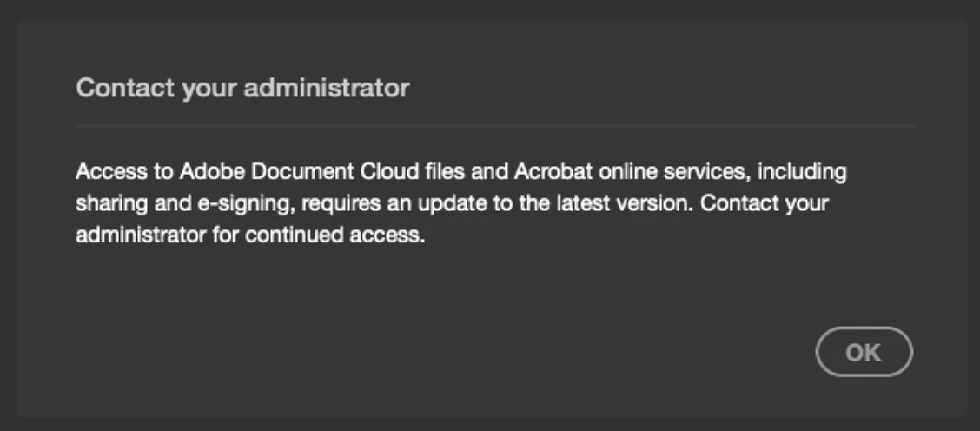The width and height of the screenshot is (980, 431).
Task: Click the text "administrator for continued access."
Action: pos(250,235)
